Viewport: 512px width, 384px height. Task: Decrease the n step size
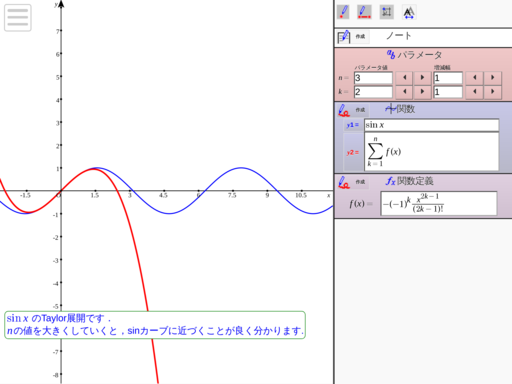474,78
